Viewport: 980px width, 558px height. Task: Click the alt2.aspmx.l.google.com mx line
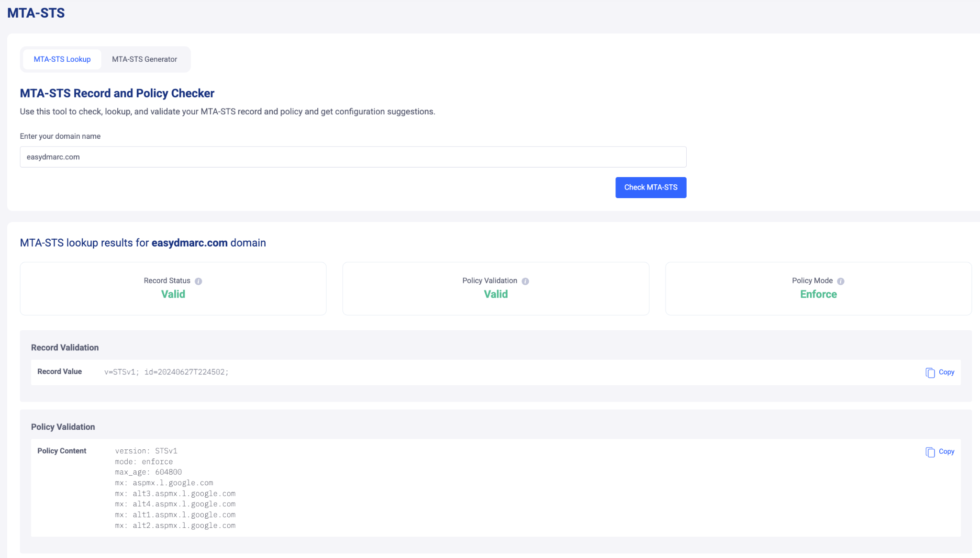(x=175, y=526)
